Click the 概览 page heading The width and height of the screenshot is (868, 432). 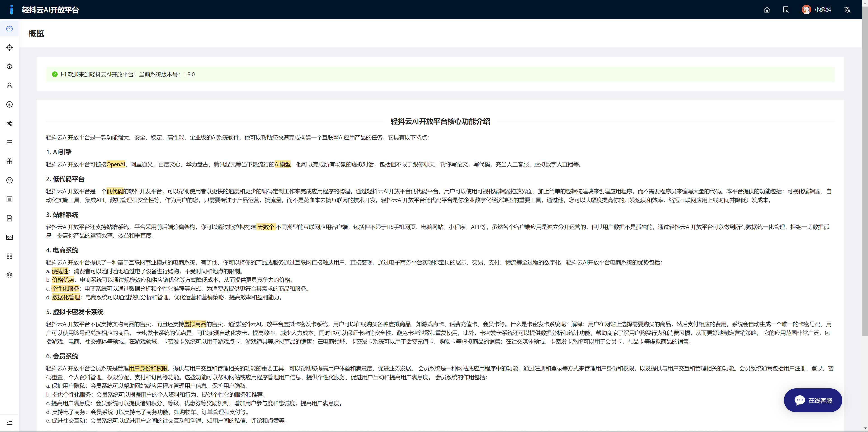pos(36,34)
